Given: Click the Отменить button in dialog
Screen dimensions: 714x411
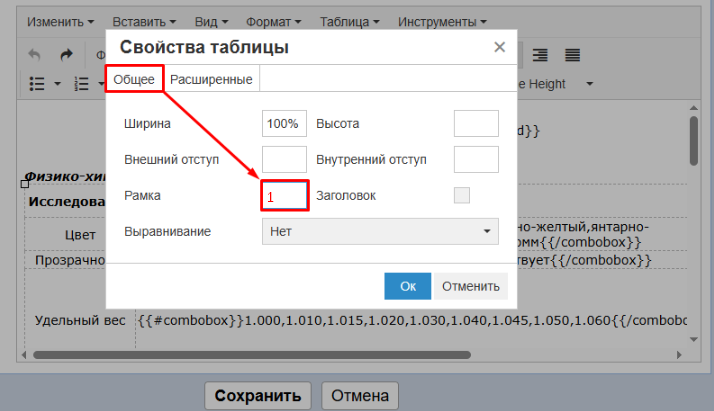Looking at the screenshot, I should click(x=471, y=286).
